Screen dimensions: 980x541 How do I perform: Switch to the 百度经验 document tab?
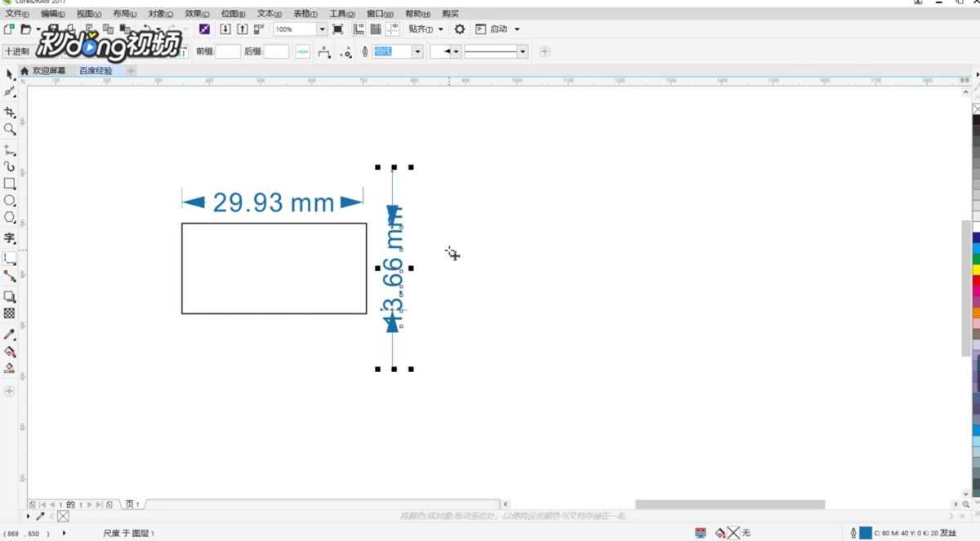96,71
